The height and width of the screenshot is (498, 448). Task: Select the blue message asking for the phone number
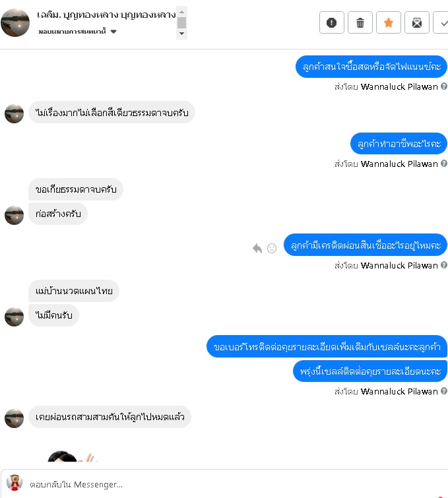[x=327, y=346]
